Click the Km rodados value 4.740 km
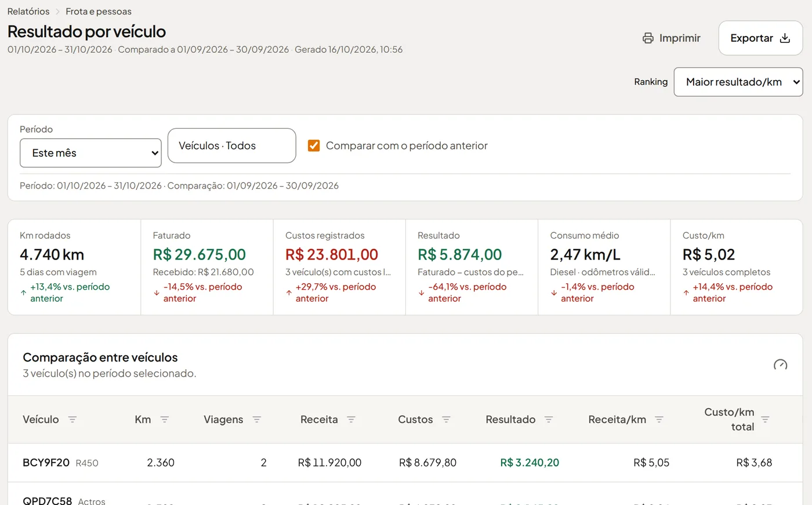 click(52, 254)
